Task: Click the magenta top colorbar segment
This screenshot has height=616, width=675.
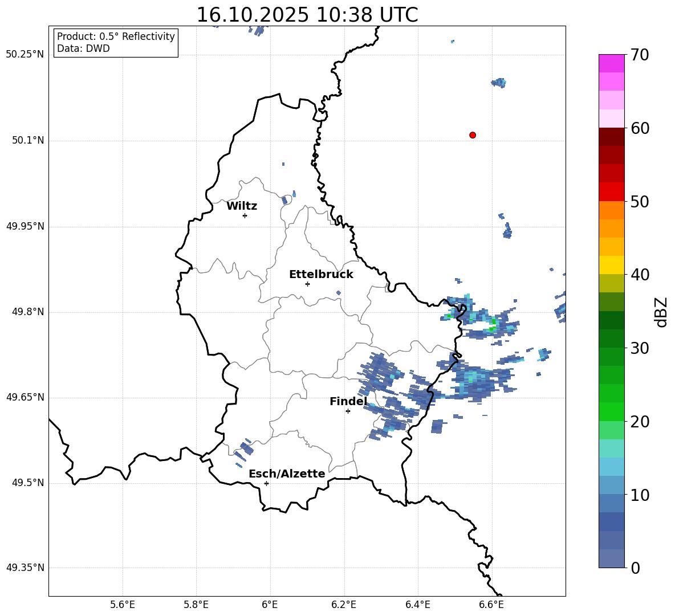Action: tap(611, 63)
